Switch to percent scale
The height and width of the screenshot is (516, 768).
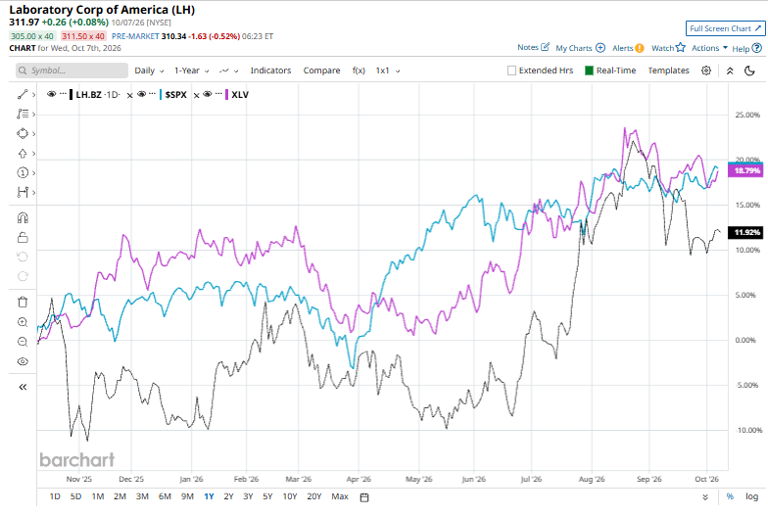click(730, 496)
